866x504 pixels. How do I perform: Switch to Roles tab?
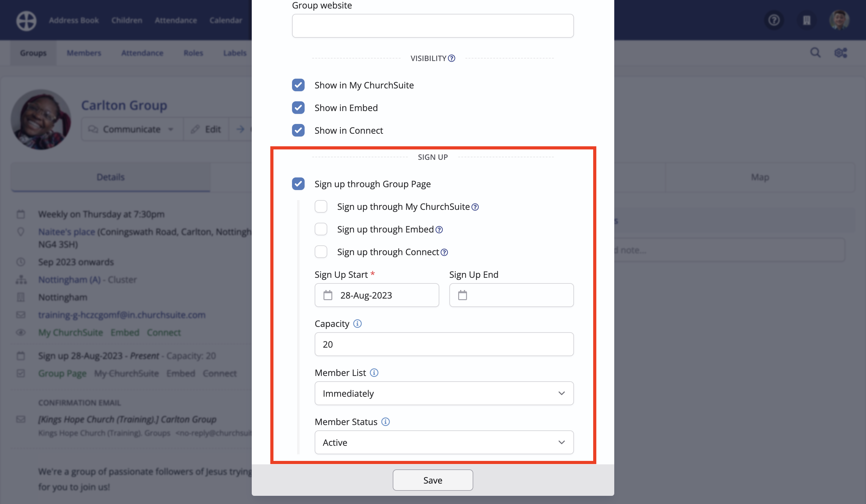(x=193, y=53)
